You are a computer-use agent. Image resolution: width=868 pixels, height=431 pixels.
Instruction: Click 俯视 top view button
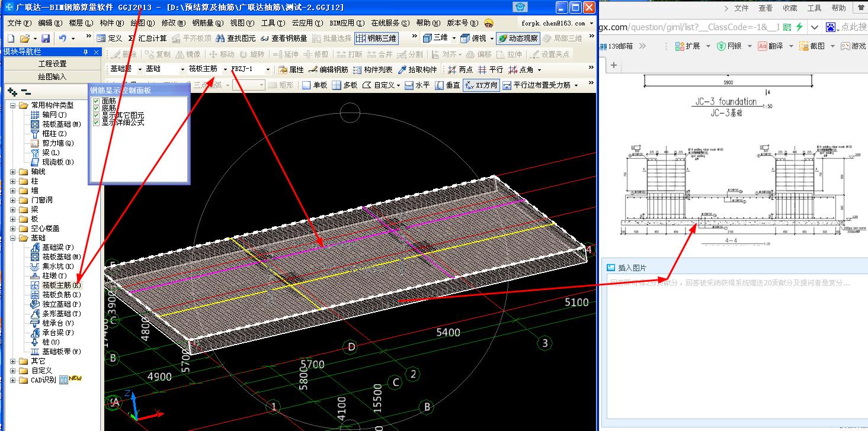[474, 38]
